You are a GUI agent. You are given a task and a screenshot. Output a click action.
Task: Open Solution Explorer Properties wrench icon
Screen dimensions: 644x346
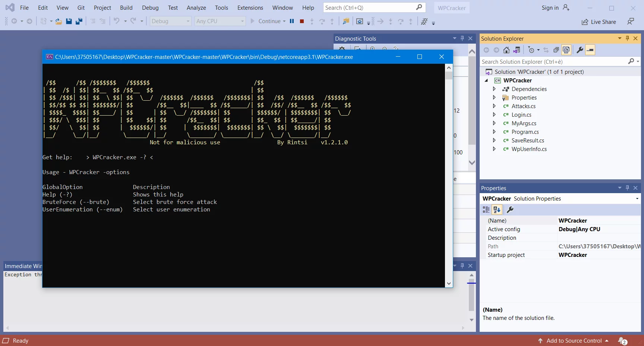click(580, 50)
